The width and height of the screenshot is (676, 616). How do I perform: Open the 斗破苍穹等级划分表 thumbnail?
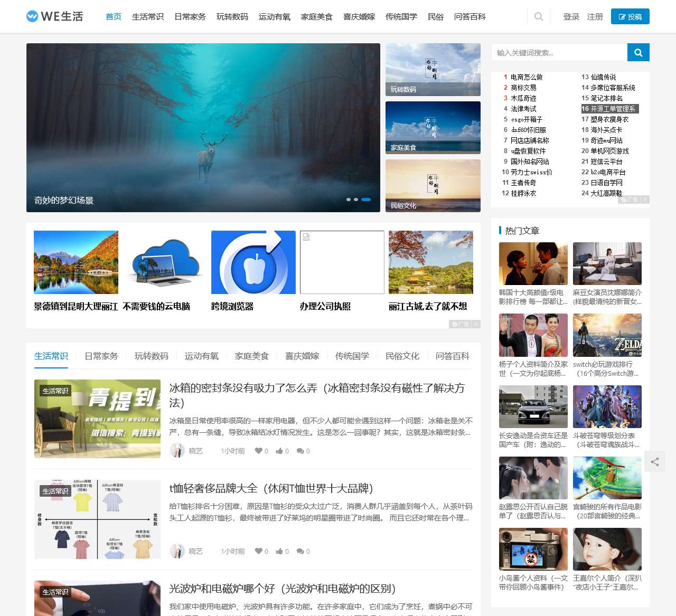coord(607,406)
